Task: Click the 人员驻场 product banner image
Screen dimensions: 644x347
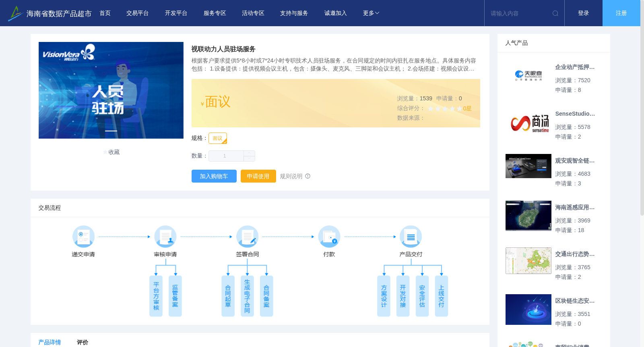Action: (111, 90)
